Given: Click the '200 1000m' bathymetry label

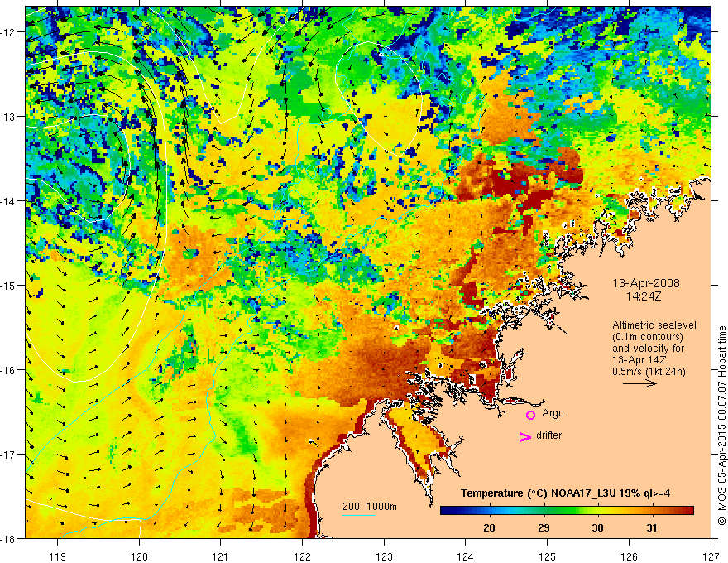Looking at the screenshot, I should (370, 507).
